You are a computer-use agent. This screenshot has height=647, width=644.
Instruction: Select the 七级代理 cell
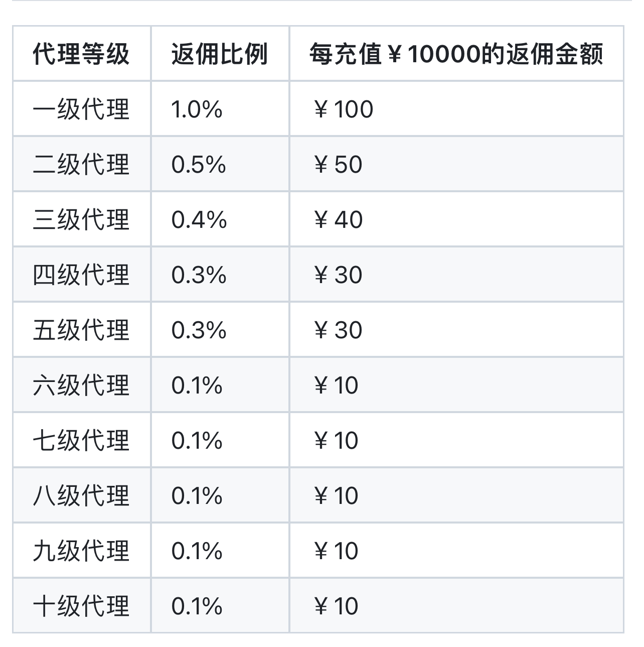point(81,440)
